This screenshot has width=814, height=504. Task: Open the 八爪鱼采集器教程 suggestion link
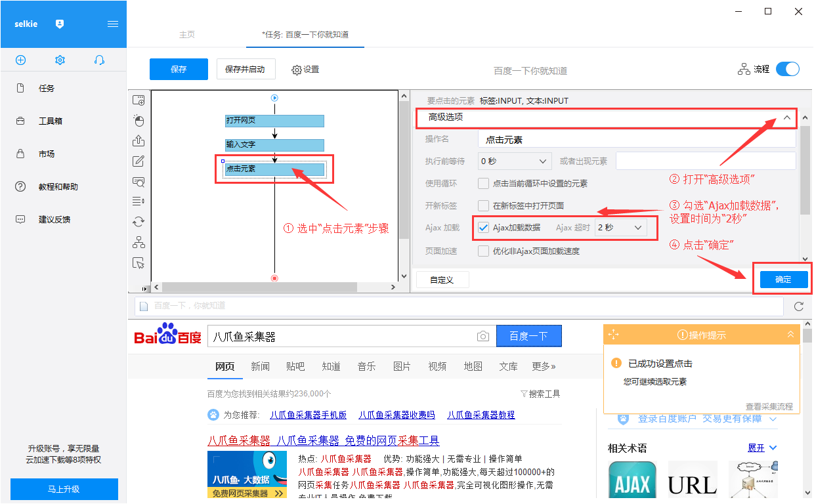tap(481, 415)
